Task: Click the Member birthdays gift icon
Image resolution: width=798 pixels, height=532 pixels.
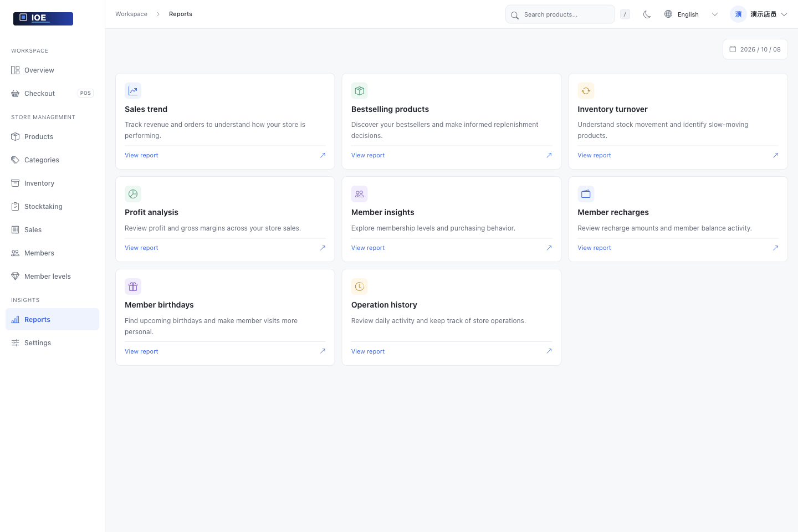Action: pyautogui.click(x=133, y=287)
